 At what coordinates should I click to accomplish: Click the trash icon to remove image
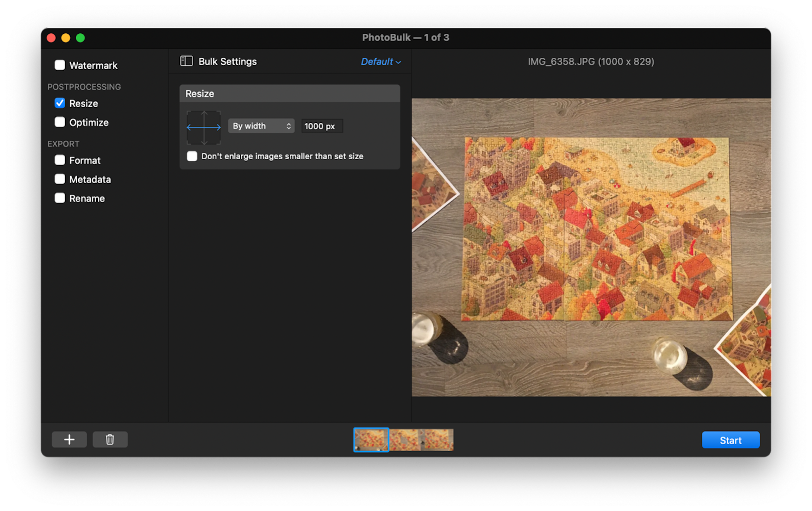(110, 439)
